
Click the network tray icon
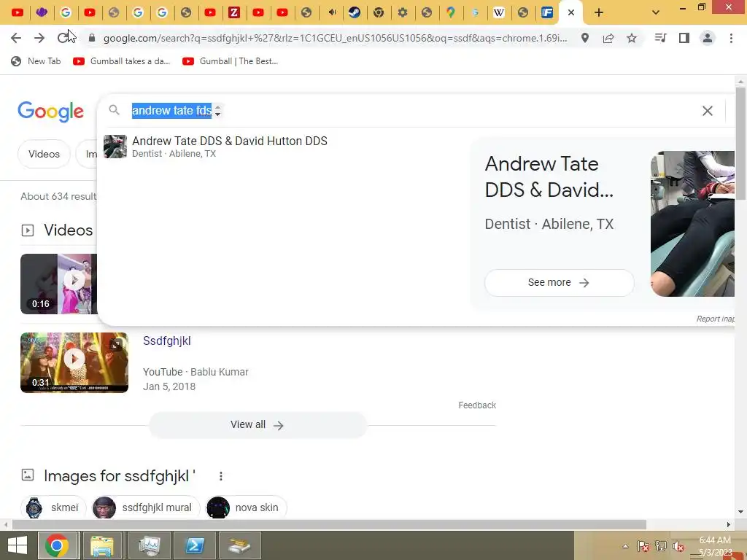[x=660, y=546]
